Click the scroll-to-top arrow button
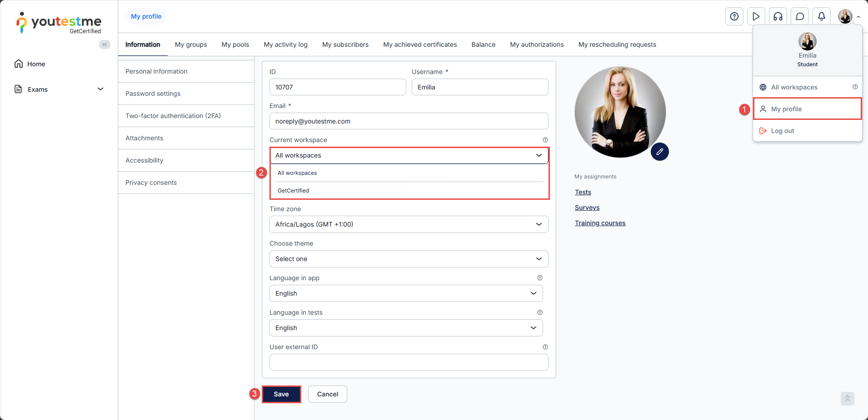The image size is (868, 420). [847, 399]
